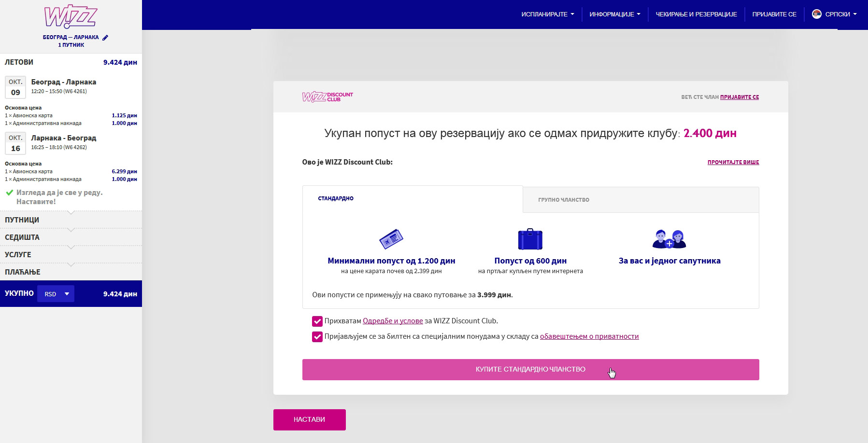Expand the ПУТНИЦИ section
This screenshot has width=868, height=443.
click(71, 220)
